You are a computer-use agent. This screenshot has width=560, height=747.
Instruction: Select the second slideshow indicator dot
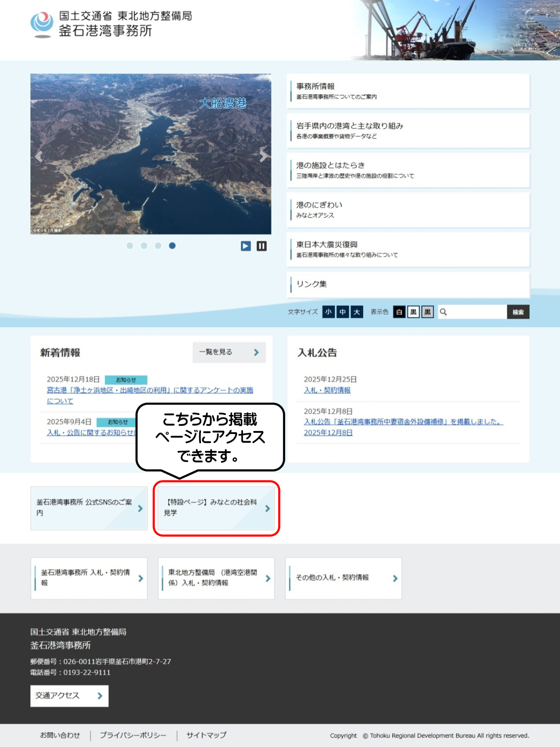tap(144, 246)
